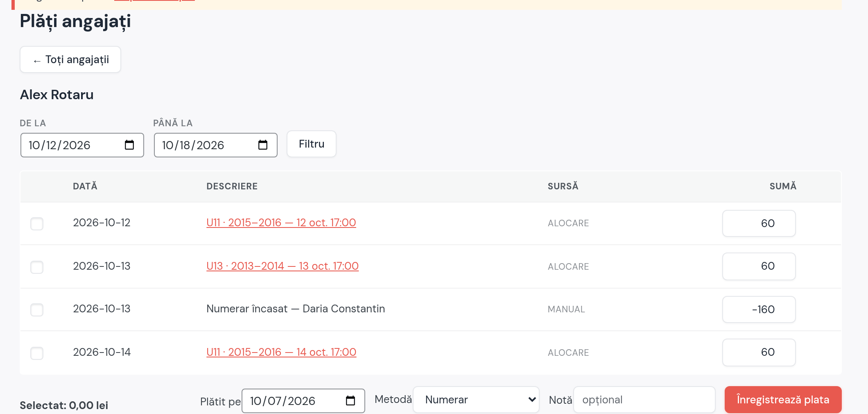Open U11 2015–2016 14 oct. 17:00 link

pyautogui.click(x=281, y=352)
